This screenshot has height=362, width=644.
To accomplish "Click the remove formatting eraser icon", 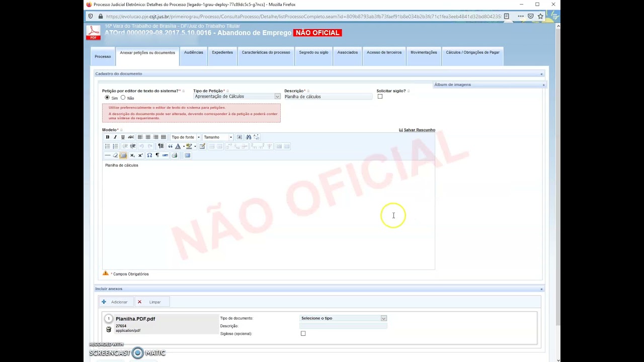I will click(x=115, y=155).
